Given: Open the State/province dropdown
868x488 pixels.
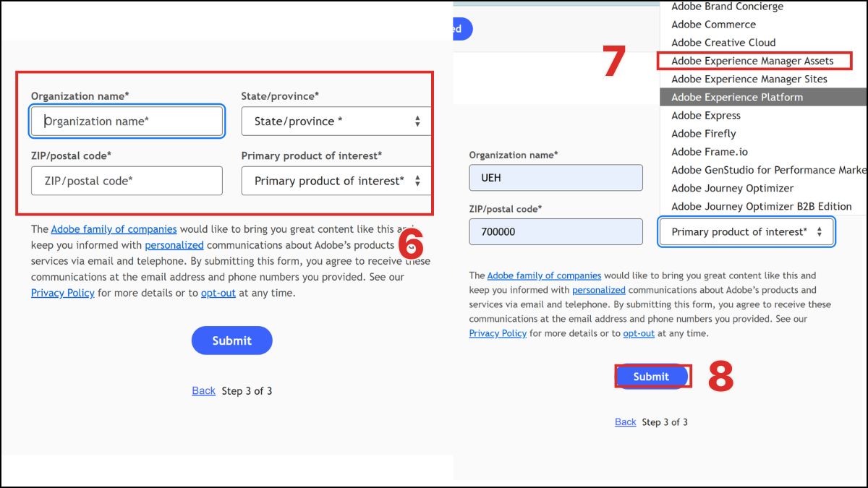Looking at the screenshot, I should (336, 121).
